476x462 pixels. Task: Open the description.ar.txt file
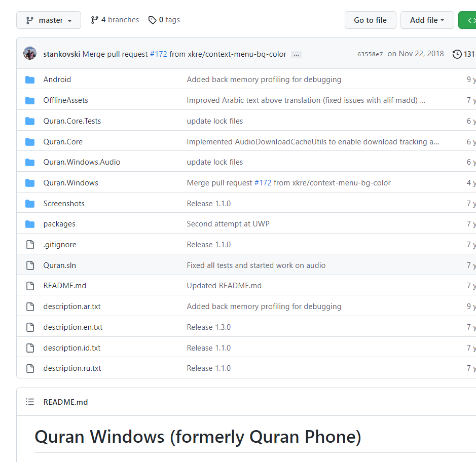point(72,306)
